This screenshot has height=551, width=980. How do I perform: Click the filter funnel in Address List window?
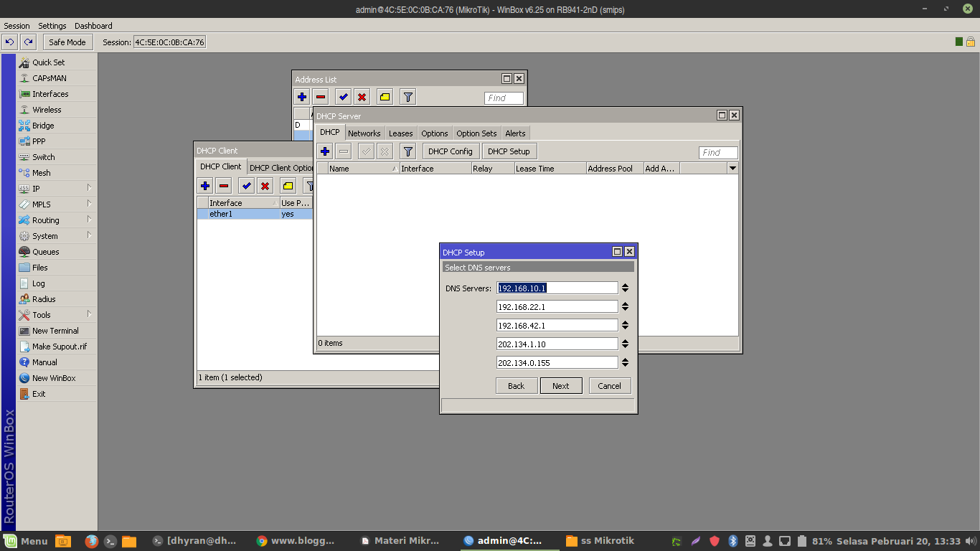coord(407,97)
